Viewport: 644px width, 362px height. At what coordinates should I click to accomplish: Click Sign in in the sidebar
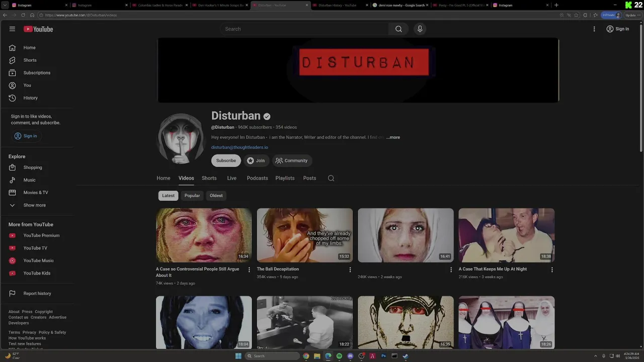26,136
